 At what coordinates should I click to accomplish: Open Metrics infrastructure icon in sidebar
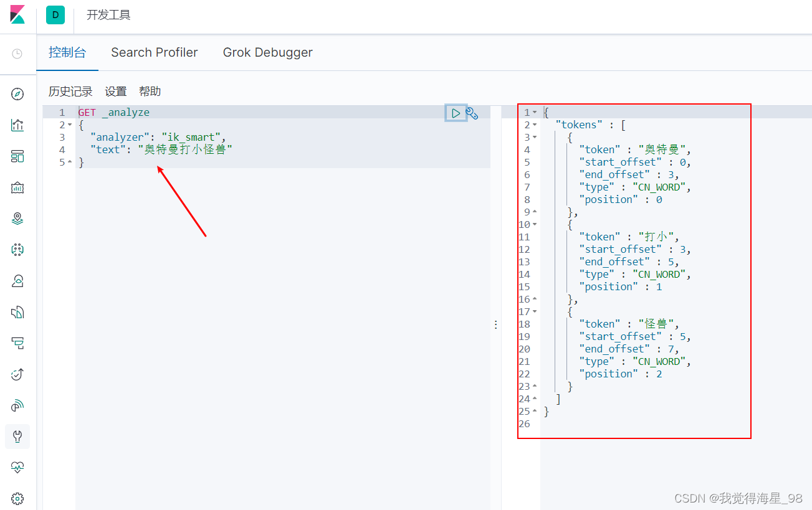click(17, 281)
